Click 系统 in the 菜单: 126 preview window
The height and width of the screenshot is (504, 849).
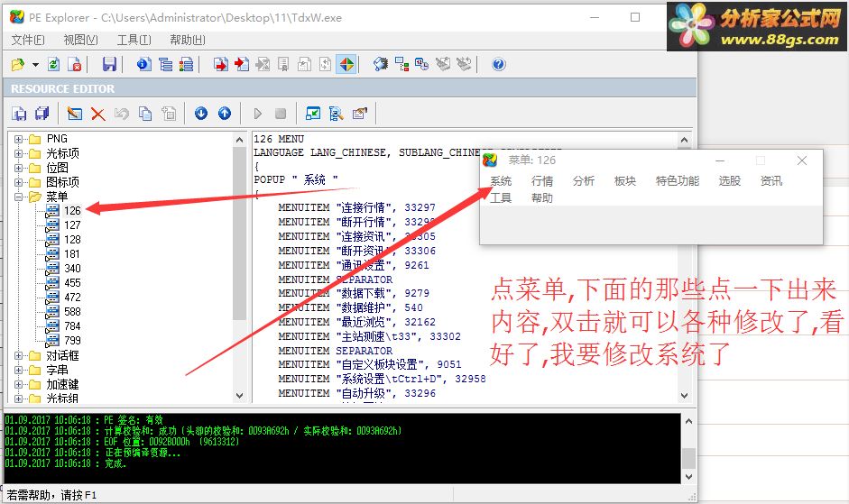coord(501,181)
